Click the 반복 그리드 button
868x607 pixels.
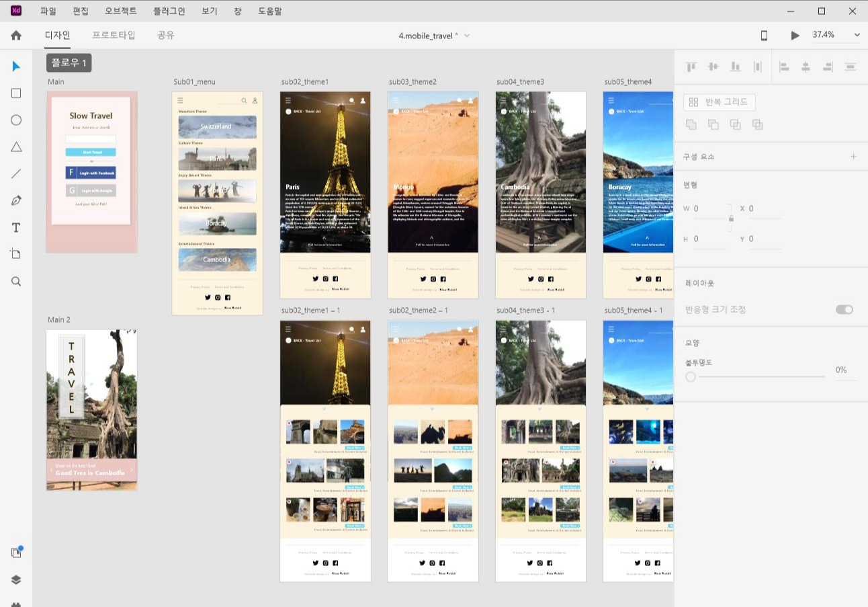click(x=720, y=102)
